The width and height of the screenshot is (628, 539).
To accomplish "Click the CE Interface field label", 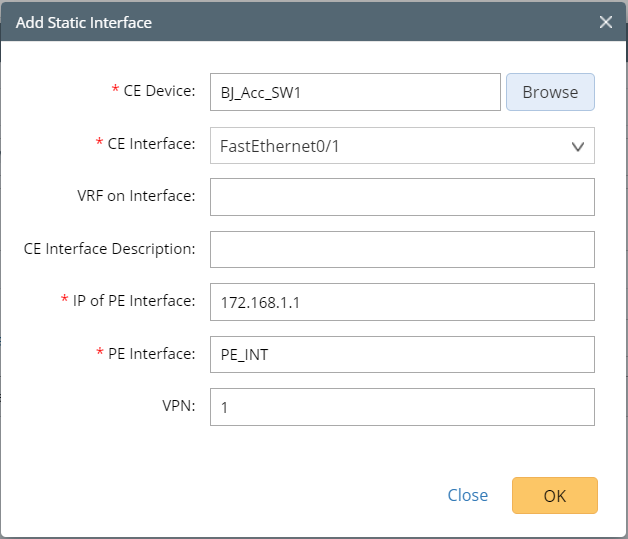I will 150,144.
